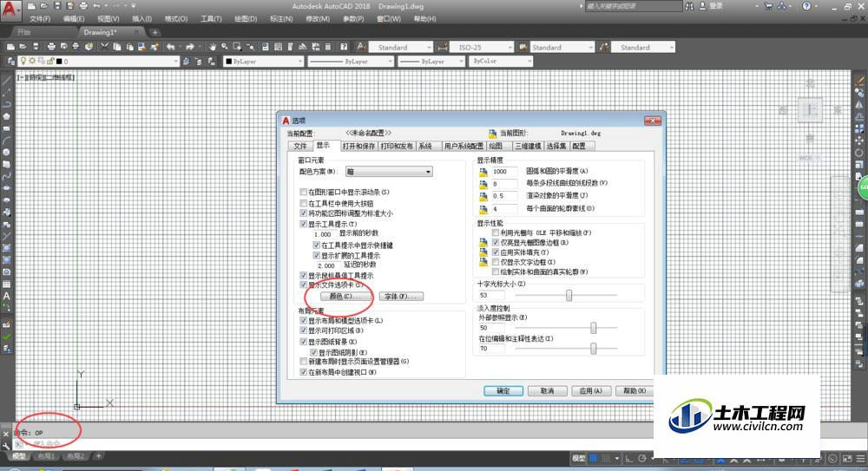
Task: Click the arc smoothness field showing 1000
Action: (504, 172)
